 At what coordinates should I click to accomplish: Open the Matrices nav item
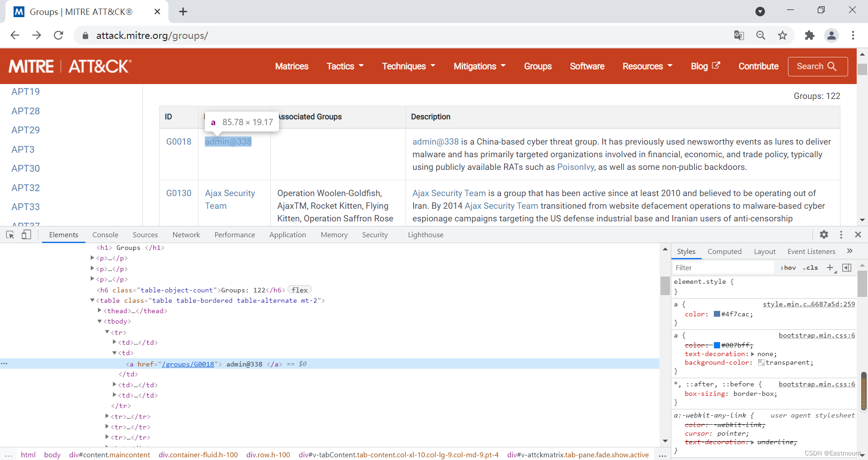point(292,66)
